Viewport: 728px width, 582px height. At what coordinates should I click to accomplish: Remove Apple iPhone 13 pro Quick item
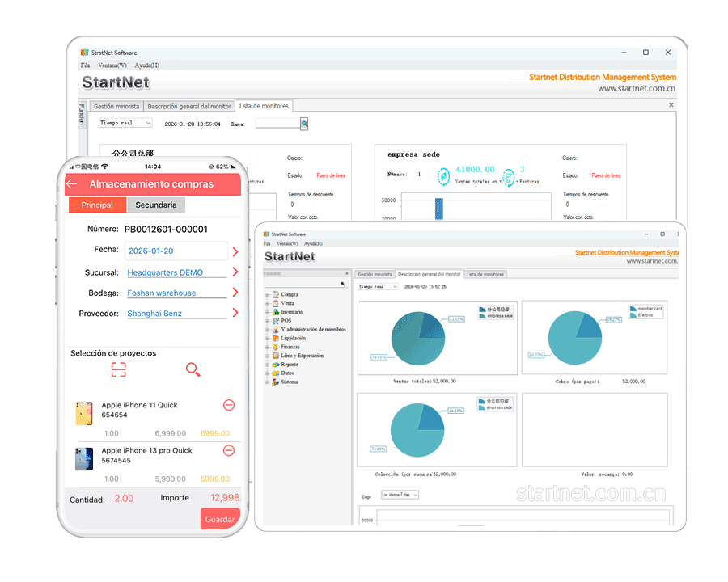229,450
